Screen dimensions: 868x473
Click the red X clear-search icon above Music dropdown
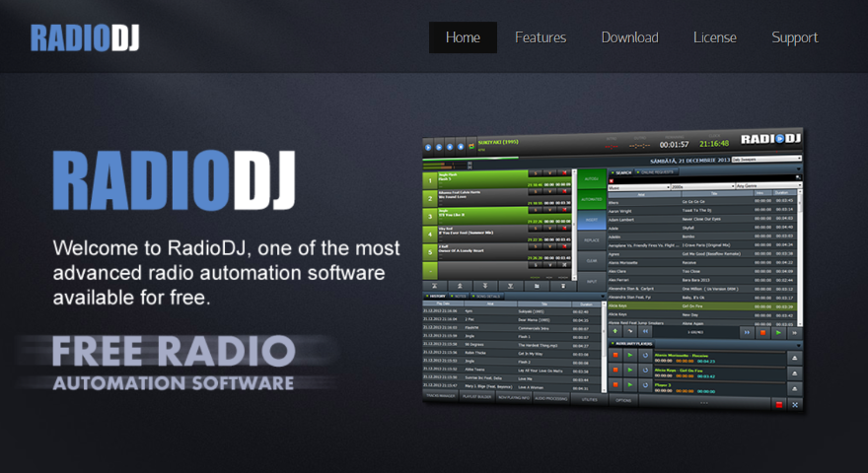point(612,181)
